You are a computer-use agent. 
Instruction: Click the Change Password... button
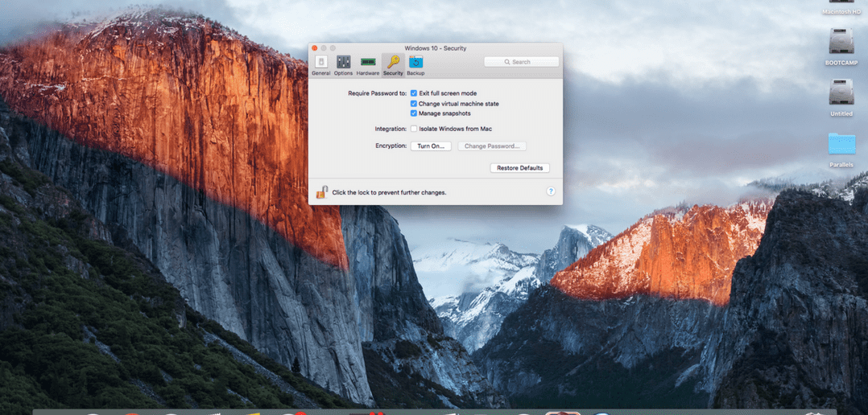(491, 146)
